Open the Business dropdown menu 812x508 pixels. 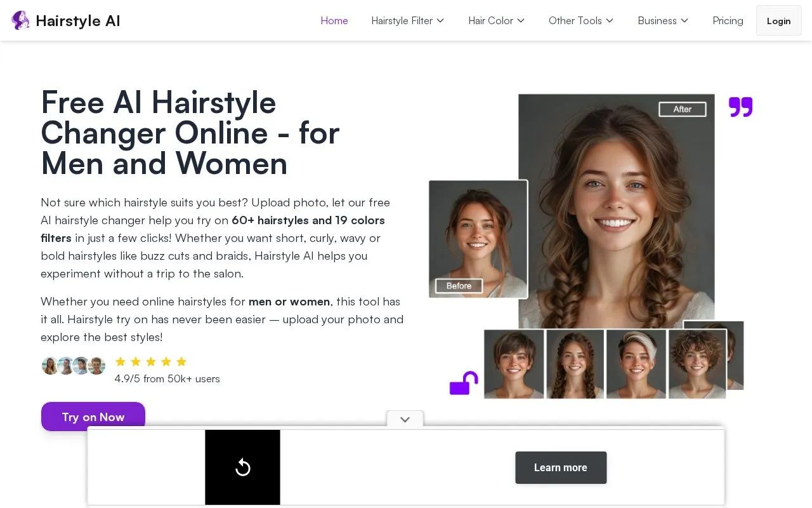(x=663, y=20)
